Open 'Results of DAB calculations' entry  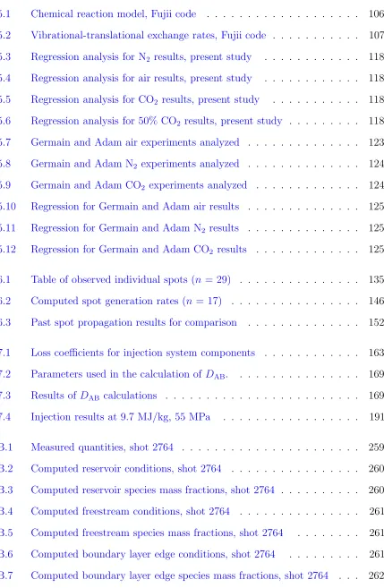point(94,396)
